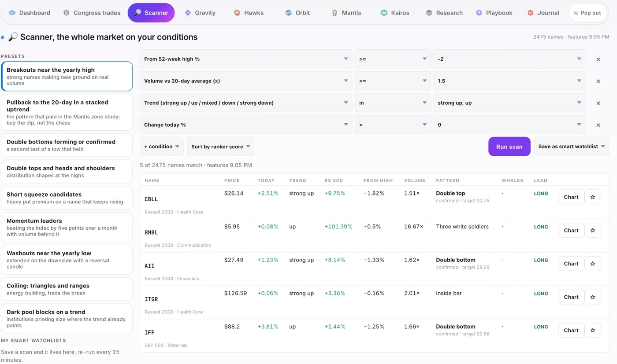Select the Momentum leaders preset
Screen dimensions: 617x364
[67, 228]
